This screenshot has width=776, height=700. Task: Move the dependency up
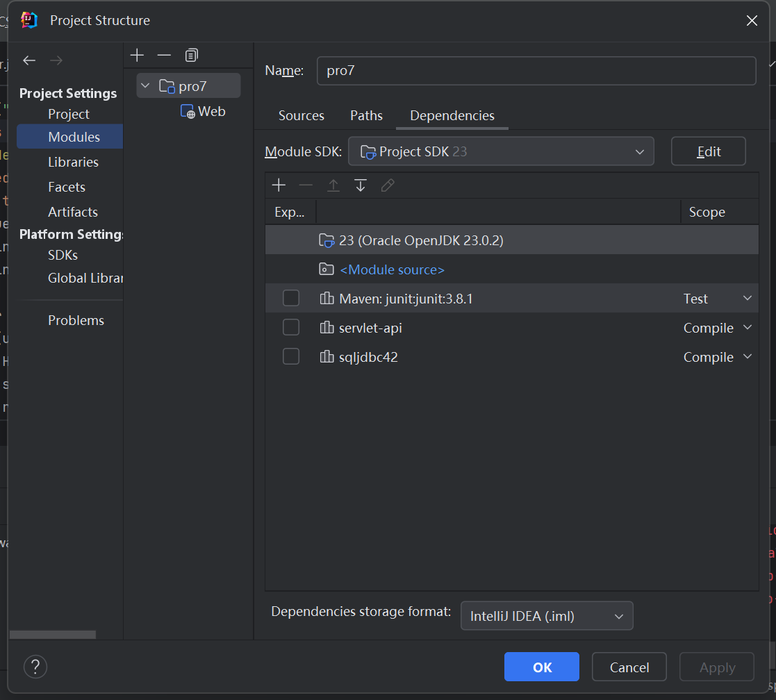(333, 185)
